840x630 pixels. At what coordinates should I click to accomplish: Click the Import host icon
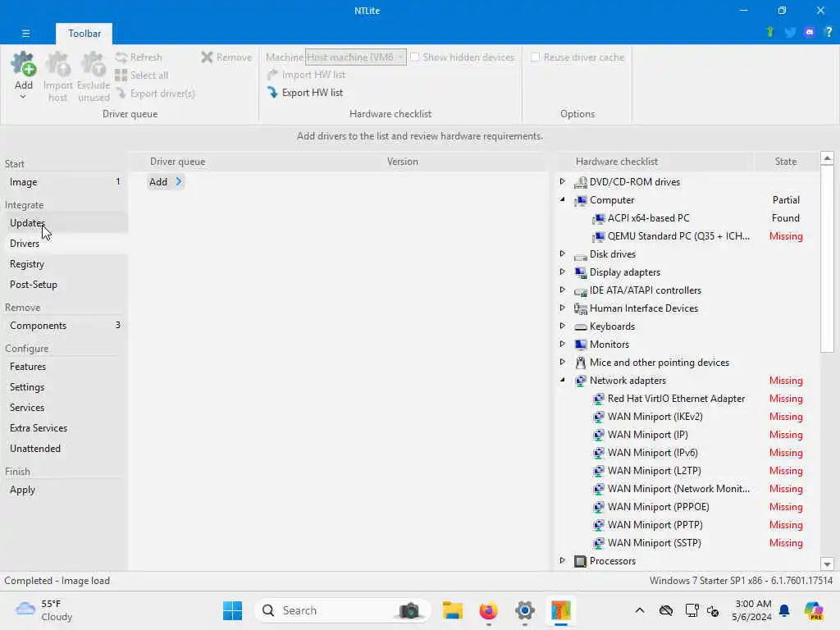[58, 64]
